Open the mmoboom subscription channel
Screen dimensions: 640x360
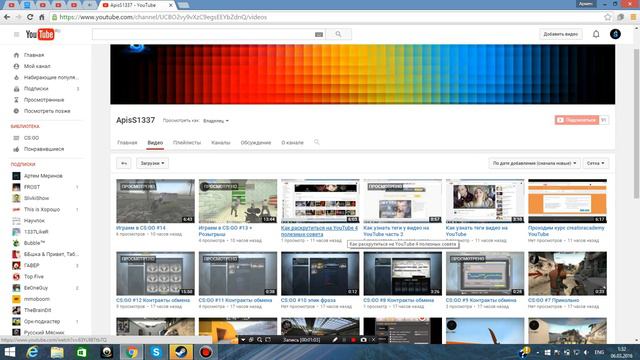pyautogui.click(x=37, y=299)
